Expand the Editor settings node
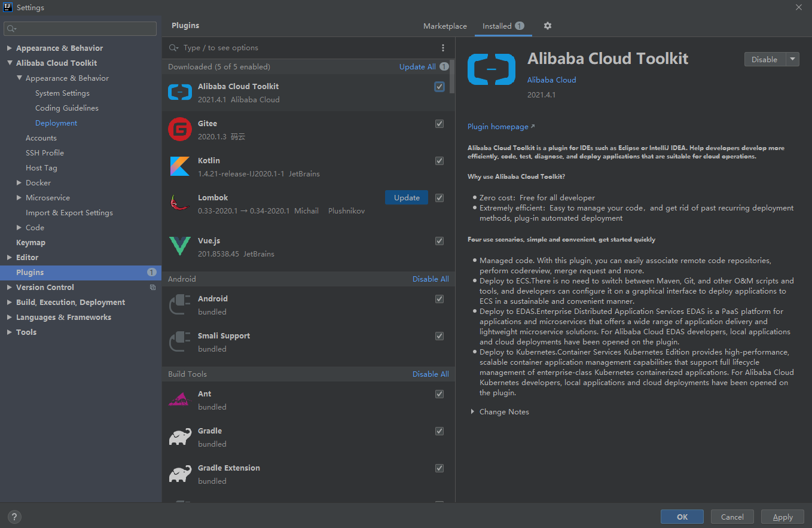The image size is (812, 528). (x=10, y=258)
